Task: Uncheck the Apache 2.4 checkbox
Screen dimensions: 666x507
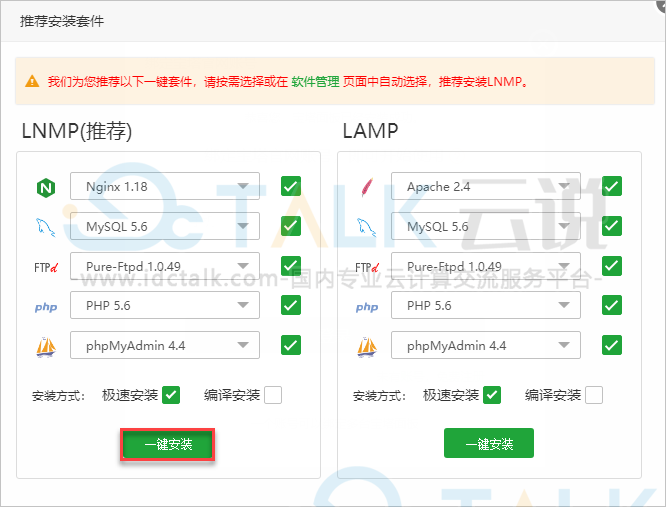Action: tap(612, 186)
